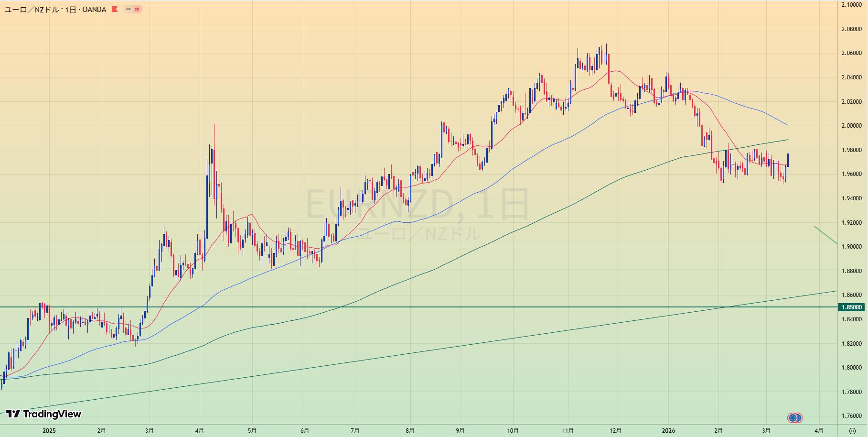Click the OANDA broker label

(x=94, y=9)
